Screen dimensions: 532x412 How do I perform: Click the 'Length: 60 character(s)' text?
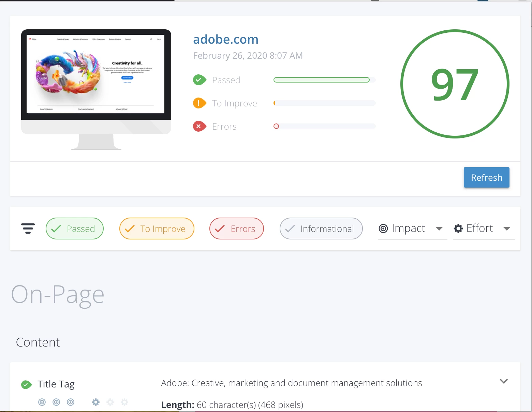[x=232, y=405]
